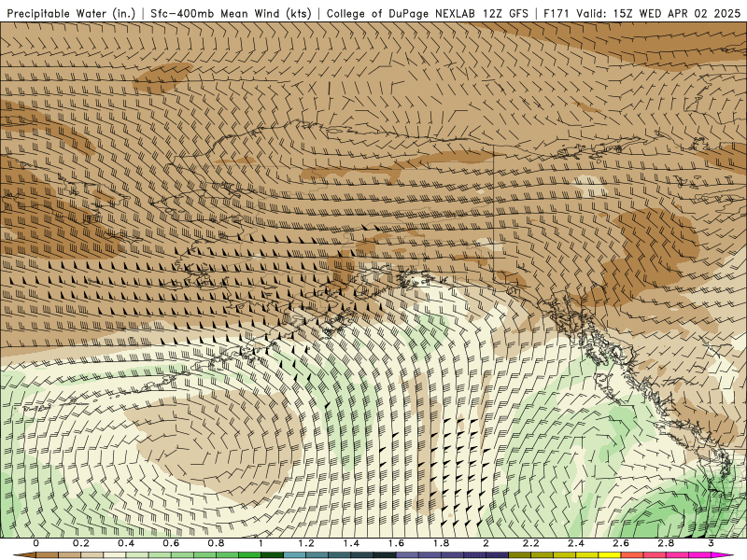The image size is (747, 560).
Task: Click the '2.8' label on the color scale
Action: tap(666, 543)
